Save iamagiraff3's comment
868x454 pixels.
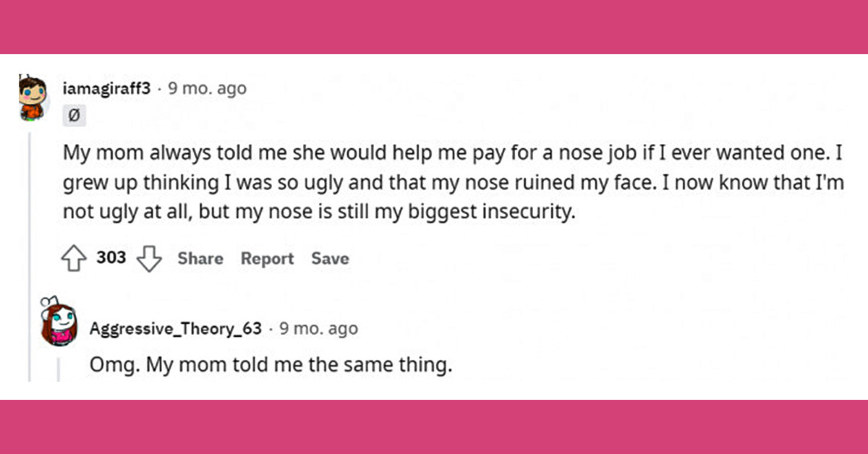click(x=331, y=258)
